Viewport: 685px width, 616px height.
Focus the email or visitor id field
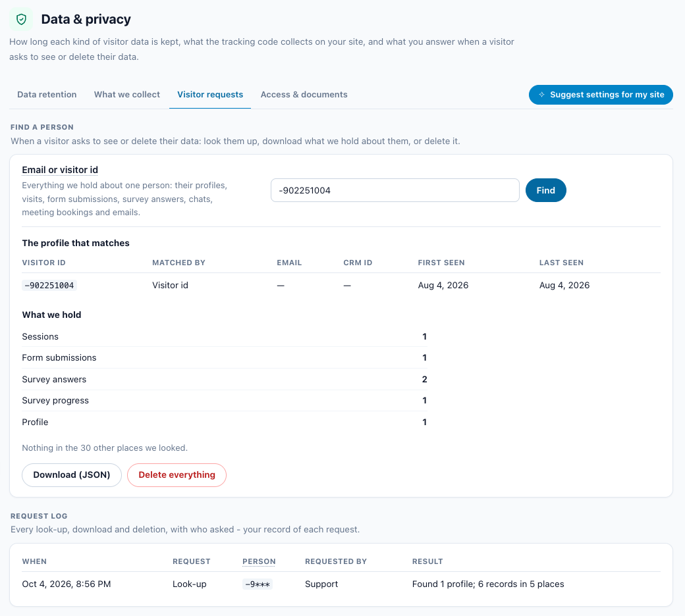coord(395,190)
